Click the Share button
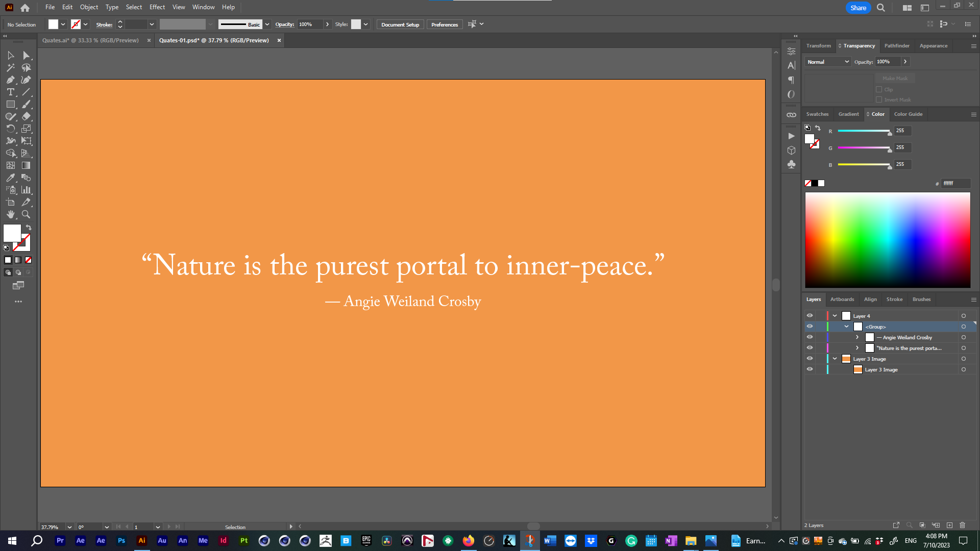The image size is (980, 551). point(858,8)
